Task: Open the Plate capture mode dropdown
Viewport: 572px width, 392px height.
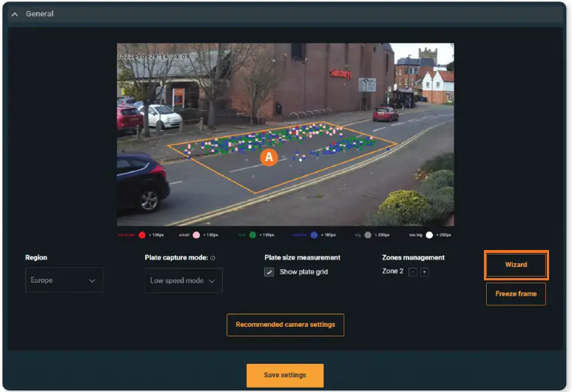Action: (x=184, y=280)
